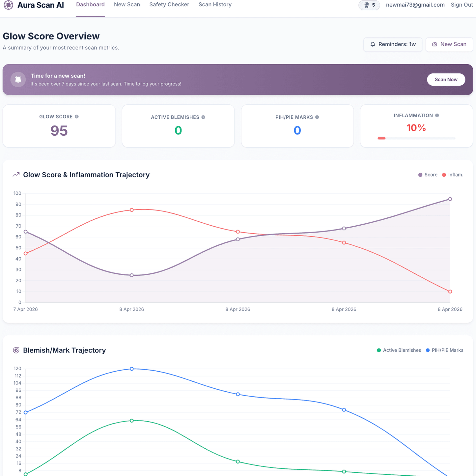
Task: Toggle the PIH/PIE Marks legend entry
Action: (444, 350)
